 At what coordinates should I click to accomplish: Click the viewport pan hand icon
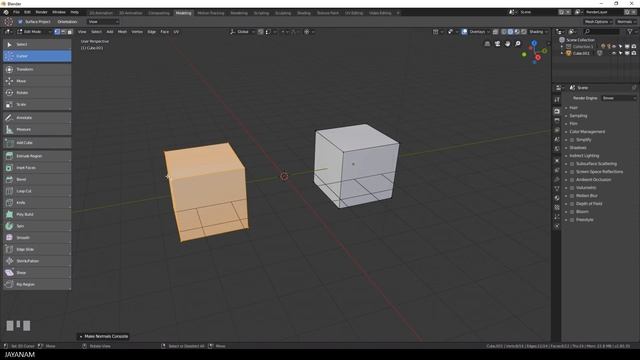click(x=508, y=44)
